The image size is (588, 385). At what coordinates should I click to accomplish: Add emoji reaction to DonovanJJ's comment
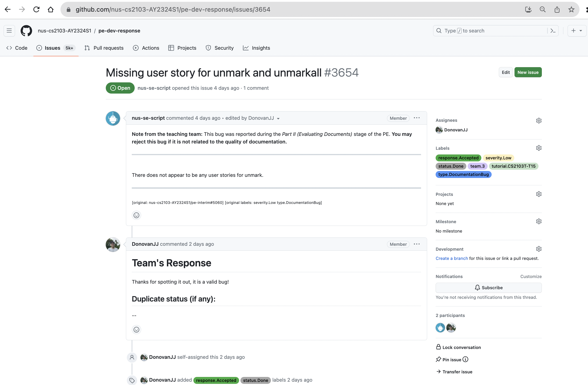tap(136, 329)
